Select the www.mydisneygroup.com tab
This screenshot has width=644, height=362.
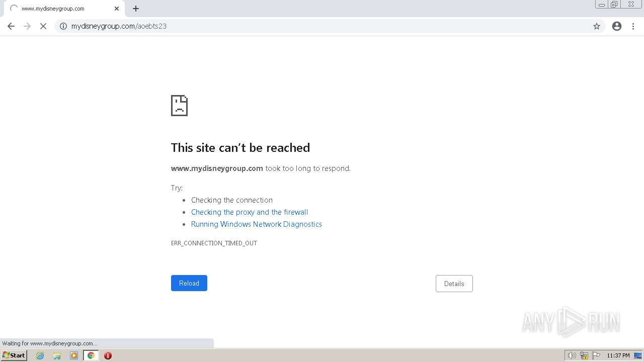[x=64, y=9]
